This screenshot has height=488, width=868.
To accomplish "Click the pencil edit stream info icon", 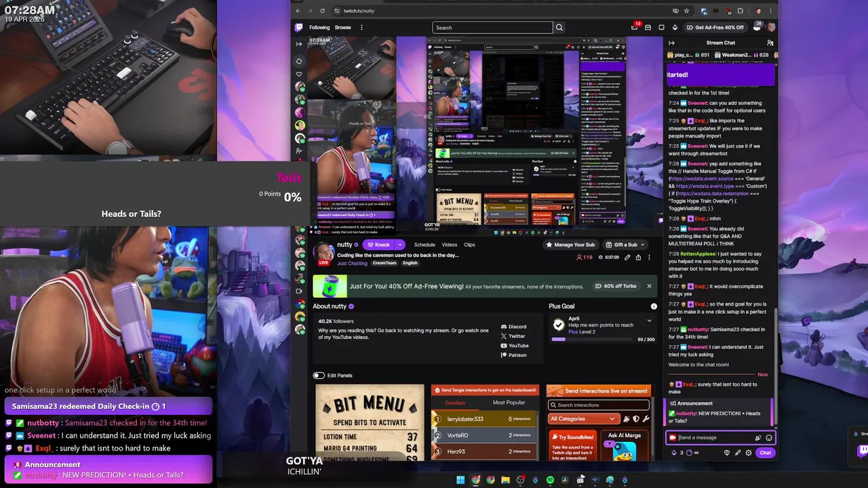I will [627, 258].
